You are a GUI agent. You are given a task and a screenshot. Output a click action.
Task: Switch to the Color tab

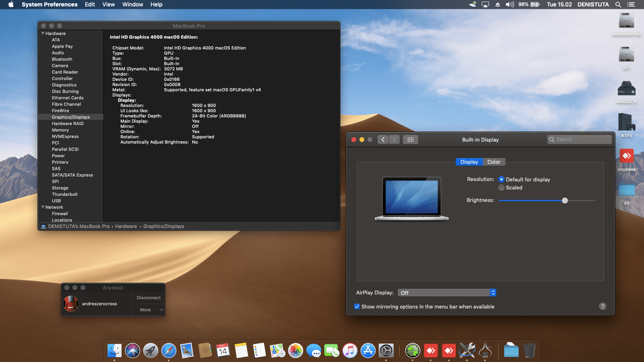pos(494,162)
